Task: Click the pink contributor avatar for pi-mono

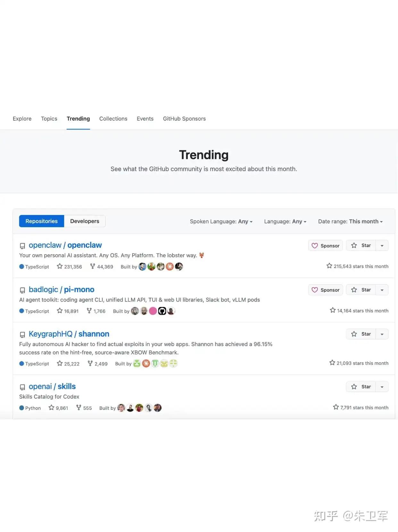Action: [153, 311]
